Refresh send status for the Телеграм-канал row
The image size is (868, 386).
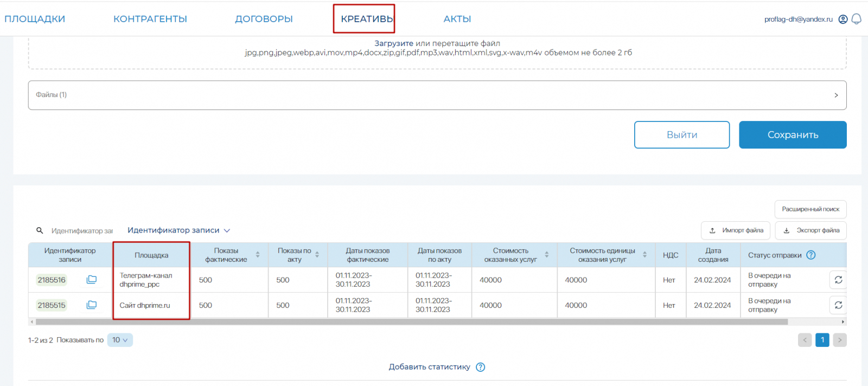[x=838, y=280]
